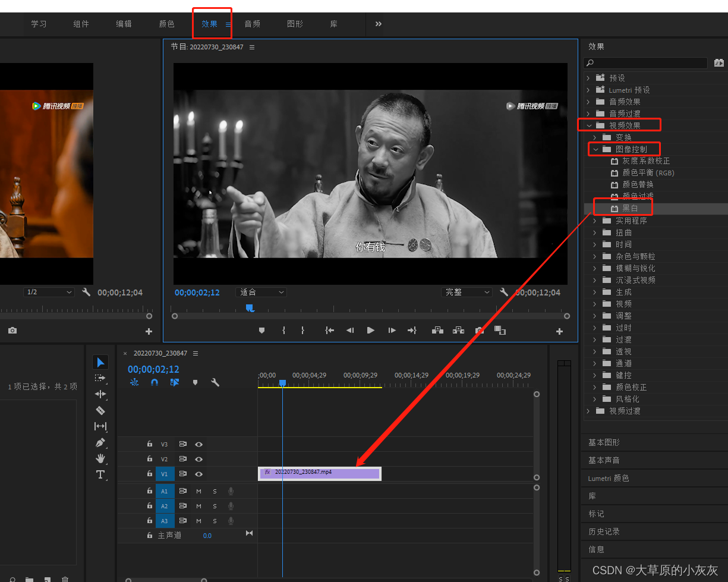Mute audio track A1
The width and height of the screenshot is (728, 582).
click(x=199, y=491)
